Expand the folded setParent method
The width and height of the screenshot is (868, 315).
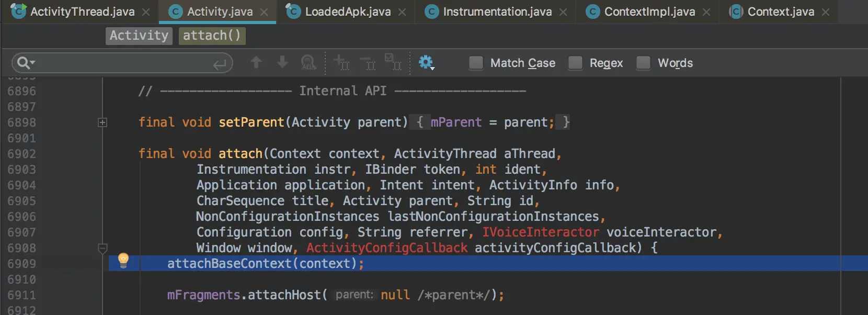pyautogui.click(x=102, y=122)
